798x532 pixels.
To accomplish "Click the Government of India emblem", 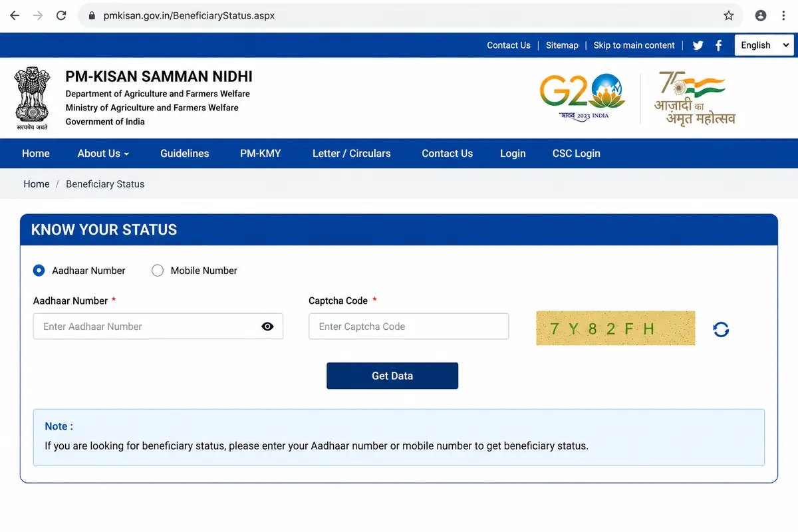I will (32, 98).
